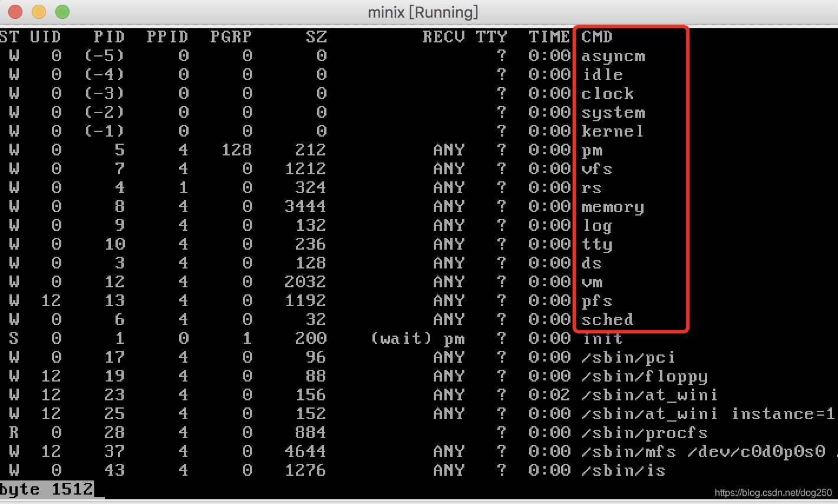Click the yellow minimize window button
This screenshot has width=838, height=504.
(x=39, y=12)
